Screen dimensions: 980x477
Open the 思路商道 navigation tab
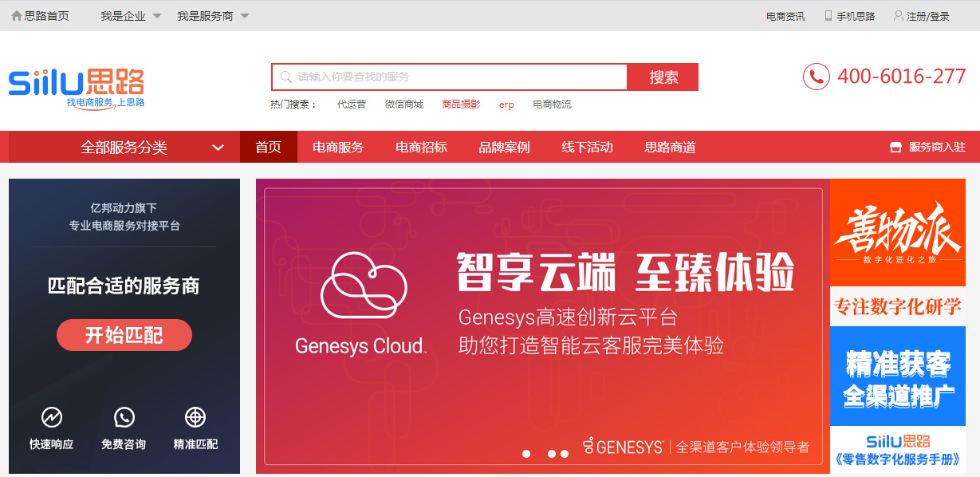(x=670, y=147)
